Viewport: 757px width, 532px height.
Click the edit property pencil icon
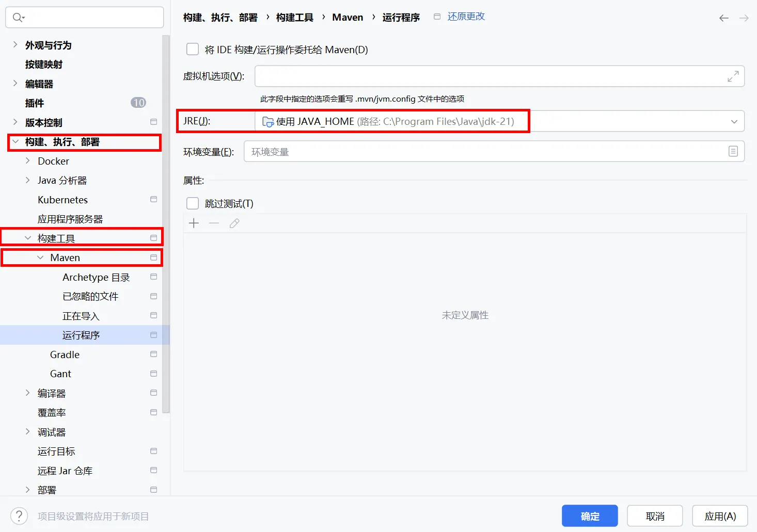[x=234, y=223]
